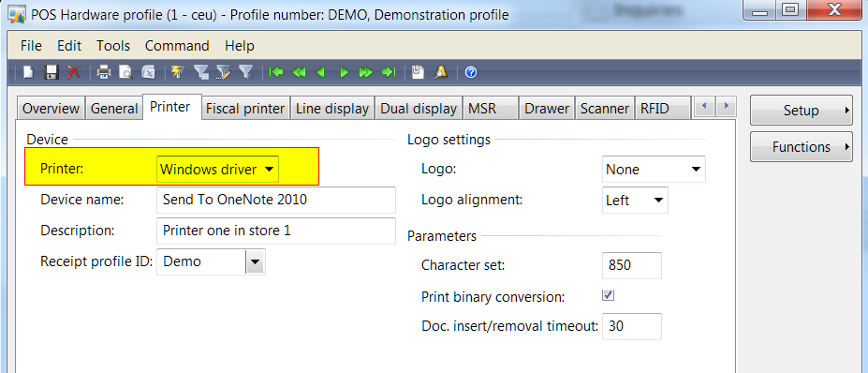
Task: Maximize the POS Hardware profile window
Action: click(791, 9)
